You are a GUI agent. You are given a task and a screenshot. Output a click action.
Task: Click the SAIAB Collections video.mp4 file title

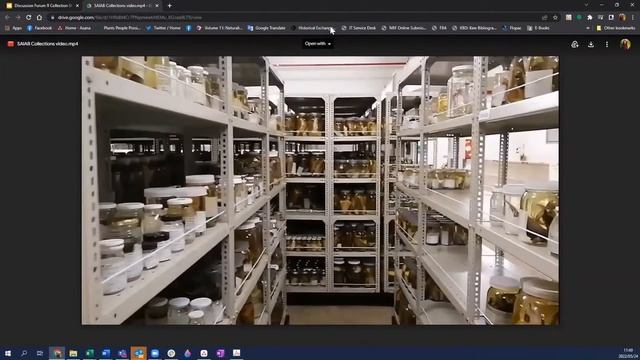(x=47, y=44)
